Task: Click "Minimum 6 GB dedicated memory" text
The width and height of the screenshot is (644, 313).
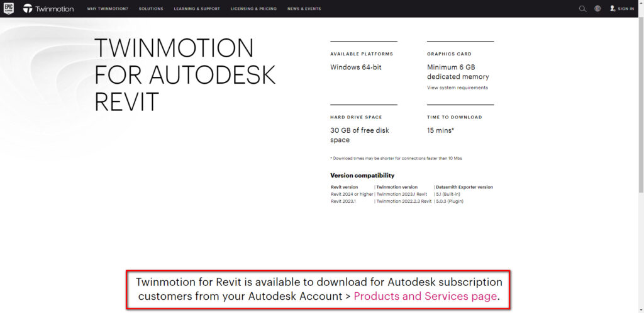Action: pos(458,72)
